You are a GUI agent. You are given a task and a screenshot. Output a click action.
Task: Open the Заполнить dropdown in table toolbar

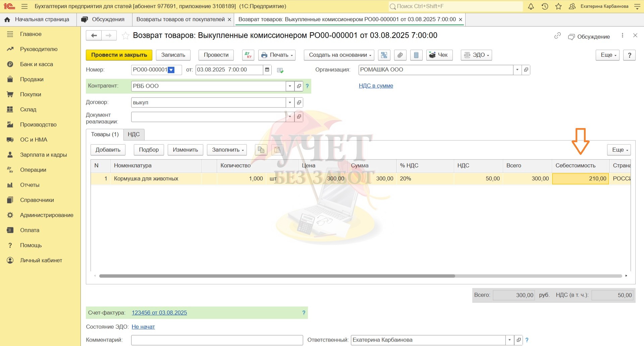coord(227,150)
